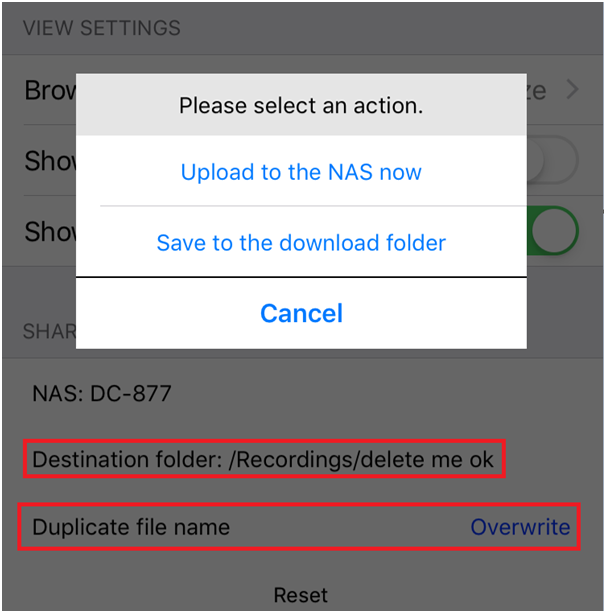Tap the Duplicate file name label
606x613 pixels.
click(x=131, y=527)
